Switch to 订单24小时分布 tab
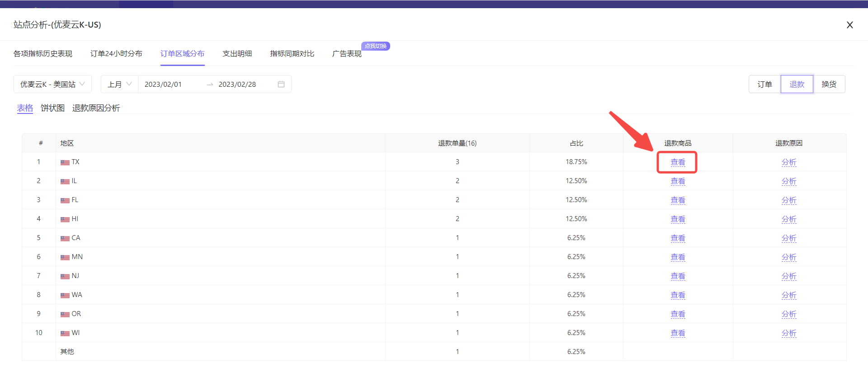868x373 pixels. [x=116, y=53]
